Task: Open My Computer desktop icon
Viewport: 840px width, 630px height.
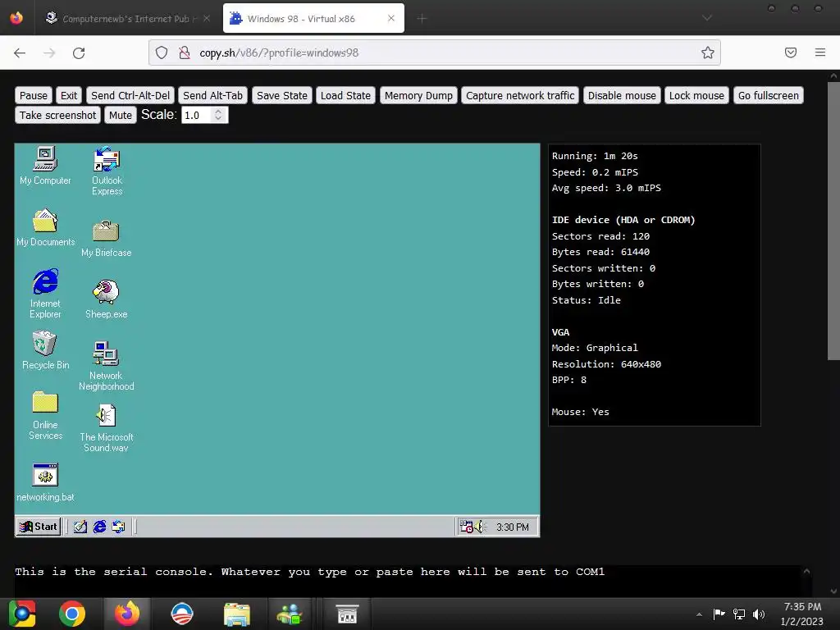Action: tap(45, 165)
